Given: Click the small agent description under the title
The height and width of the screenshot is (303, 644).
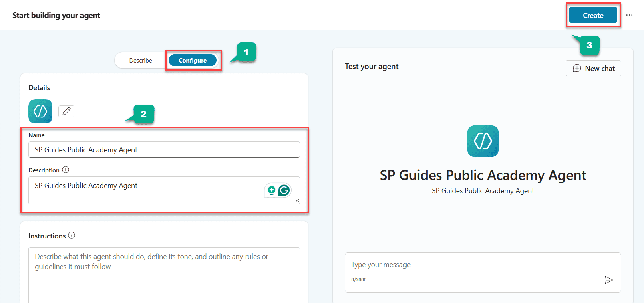Looking at the screenshot, I should [x=483, y=191].
